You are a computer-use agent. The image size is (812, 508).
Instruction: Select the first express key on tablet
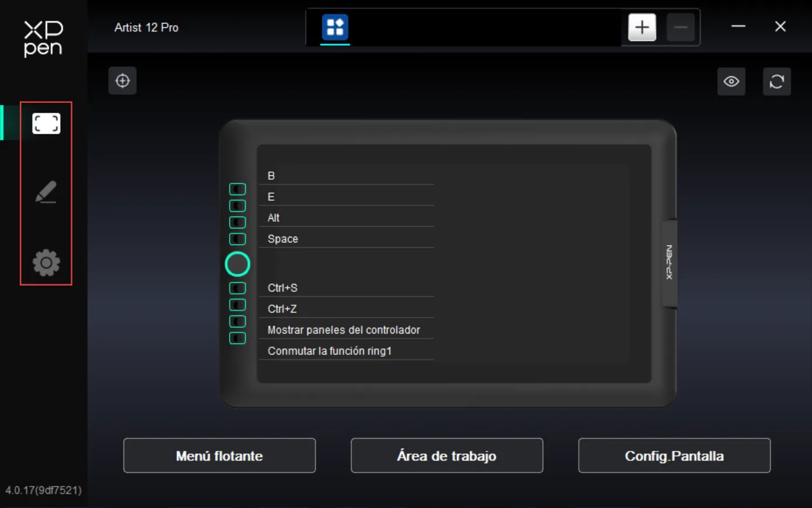237,189
